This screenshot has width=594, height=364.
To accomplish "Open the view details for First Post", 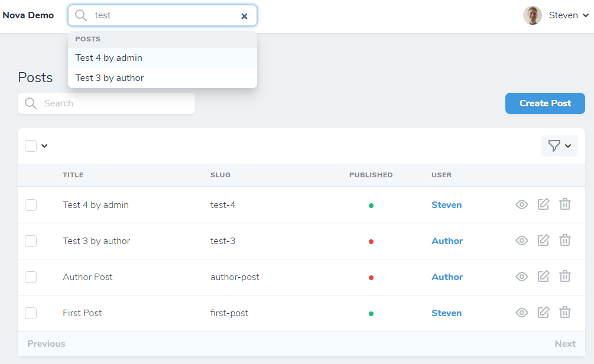I will (522, 313).
